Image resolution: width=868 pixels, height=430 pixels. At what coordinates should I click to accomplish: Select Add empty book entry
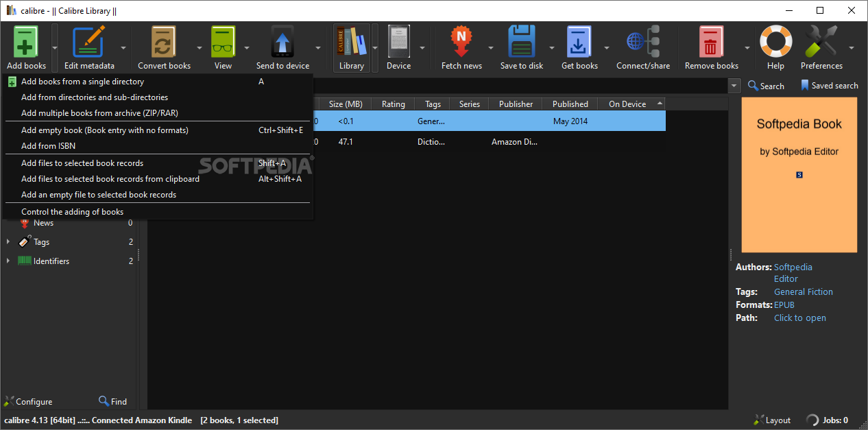(158, 130)
